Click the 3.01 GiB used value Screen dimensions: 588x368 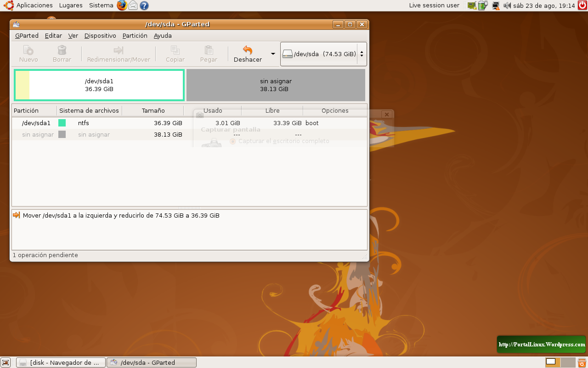click(x=228, y=123)
